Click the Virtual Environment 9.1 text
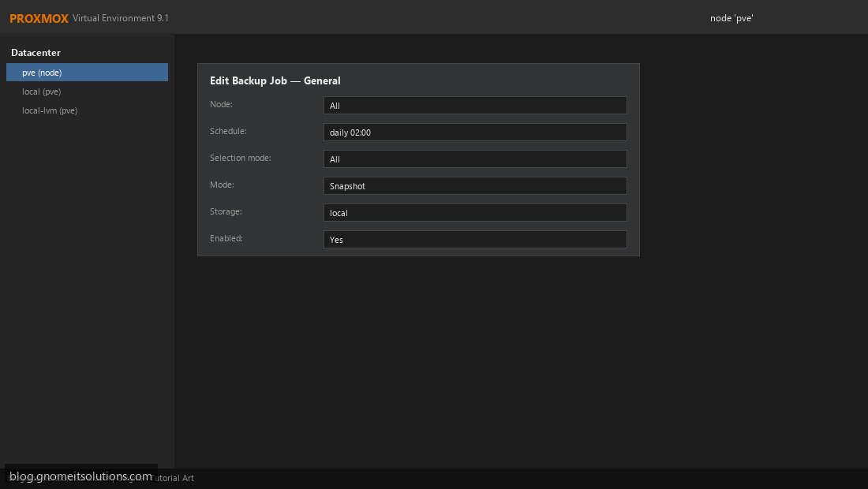 click(120, 18)
